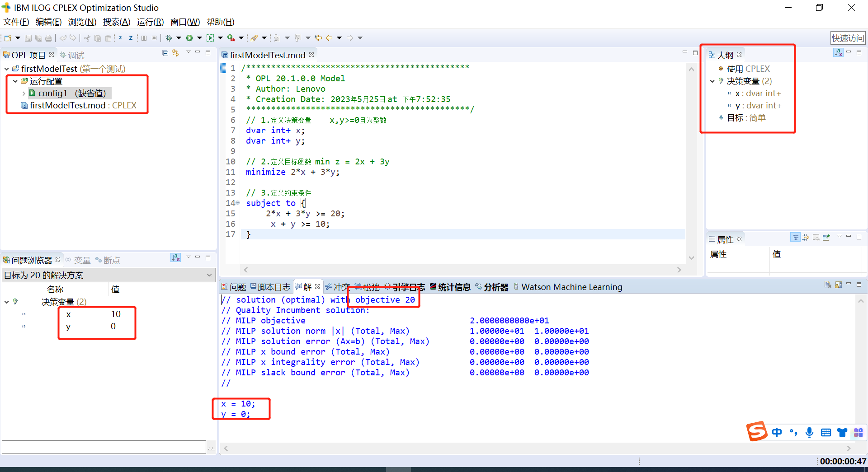The height and width of the screenshot is (472, 868).
Task: Expand the config1 run configuration
Action: point(24,93)
